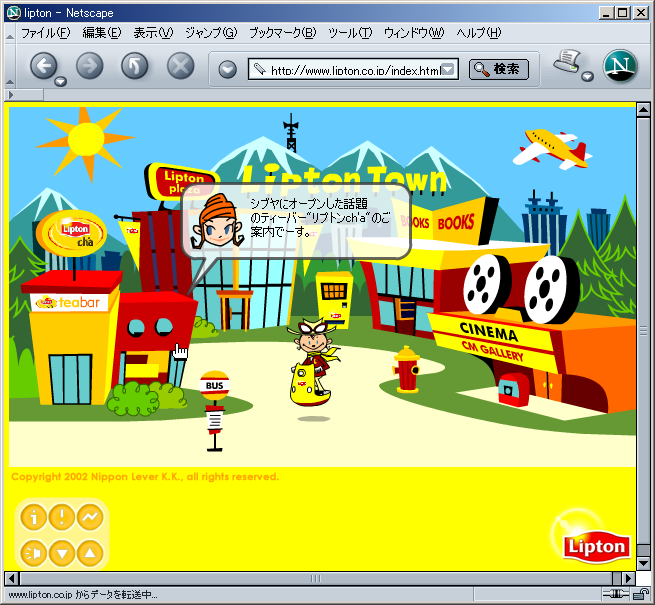The width and height of the screenshot is (655, 605).
Task: Click the security padlock status icon
Action: [x=640, y=594]
